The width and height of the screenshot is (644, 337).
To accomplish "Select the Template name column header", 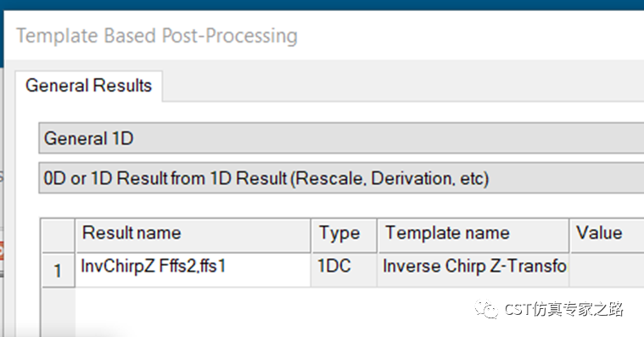I will point(473,235).
